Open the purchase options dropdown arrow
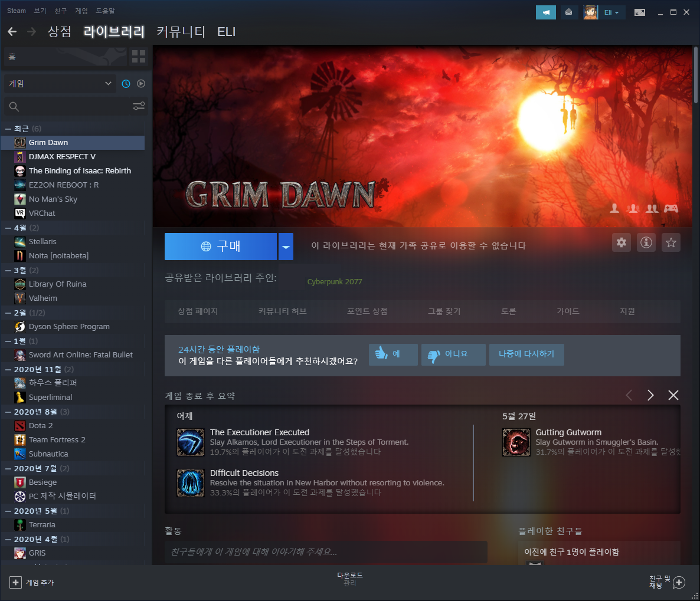 pos(286,247)
